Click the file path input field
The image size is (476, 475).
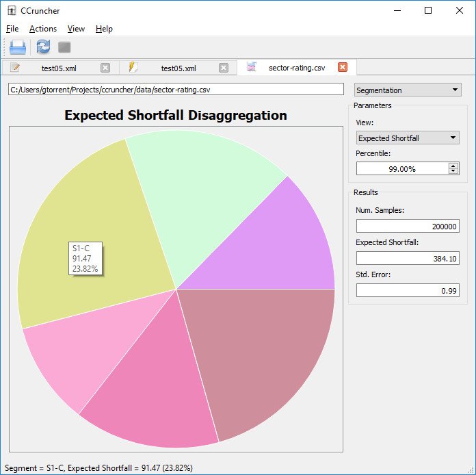point(176,89)
